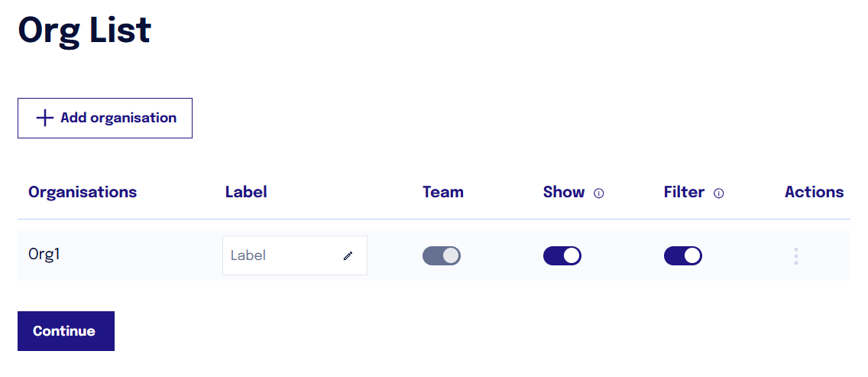This screenshot has width=868, height=377.
Task: Click the plus icon beside Add organisation
Action: point(45,118)
